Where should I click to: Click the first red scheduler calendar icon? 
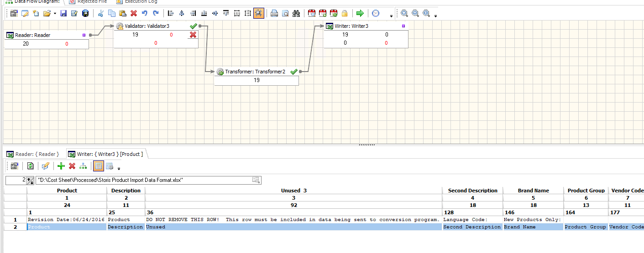[x=312, y=13]
